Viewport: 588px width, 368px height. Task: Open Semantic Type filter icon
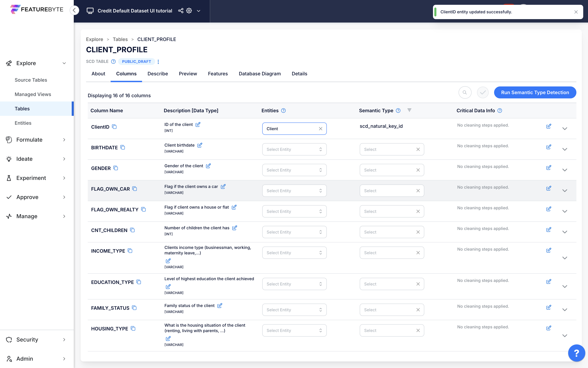pos(409,110)
